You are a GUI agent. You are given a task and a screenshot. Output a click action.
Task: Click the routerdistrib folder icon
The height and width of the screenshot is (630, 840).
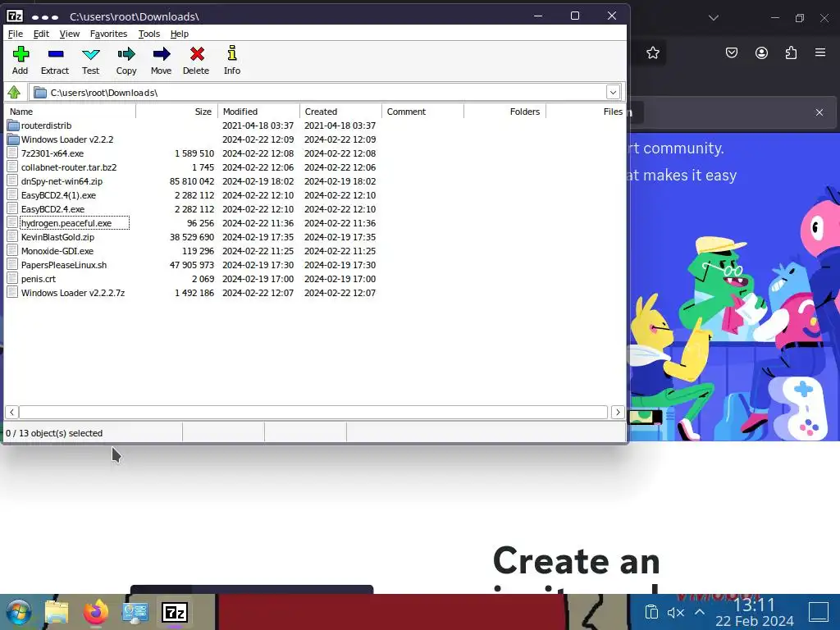[13, 126]
